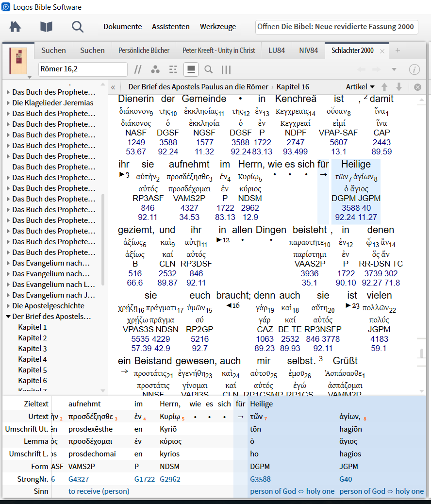
Task: Open the Werkzeuge menu
Action: [x=218, y=27]
